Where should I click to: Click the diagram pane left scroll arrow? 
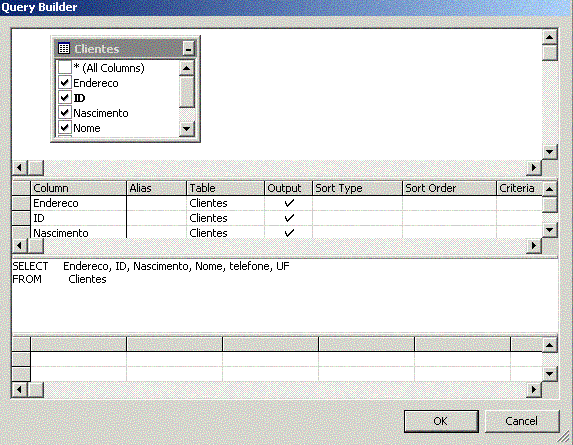(19, 168)
